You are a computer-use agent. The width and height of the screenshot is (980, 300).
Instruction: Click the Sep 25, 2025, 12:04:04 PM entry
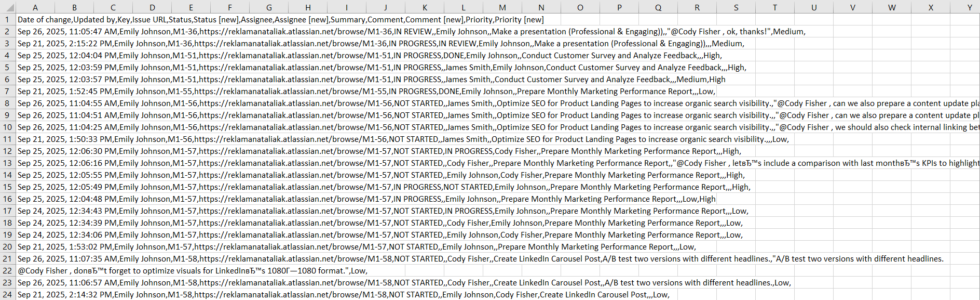click(x=67, y=56)
